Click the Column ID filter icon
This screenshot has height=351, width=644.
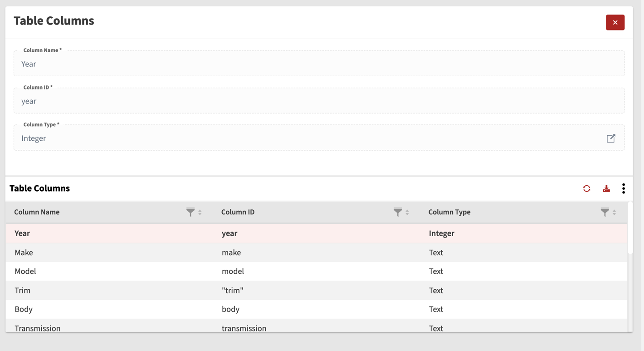(x=398, y=212)
